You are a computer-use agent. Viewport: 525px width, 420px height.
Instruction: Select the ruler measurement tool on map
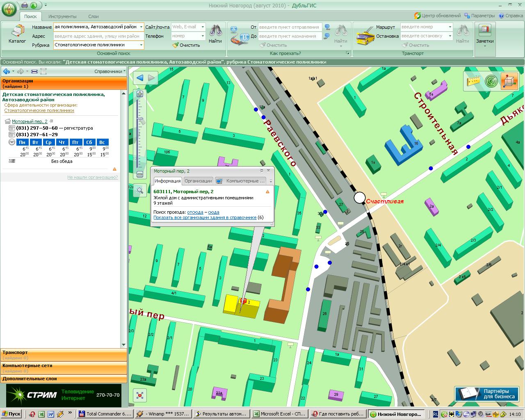(x=473, y=81)
